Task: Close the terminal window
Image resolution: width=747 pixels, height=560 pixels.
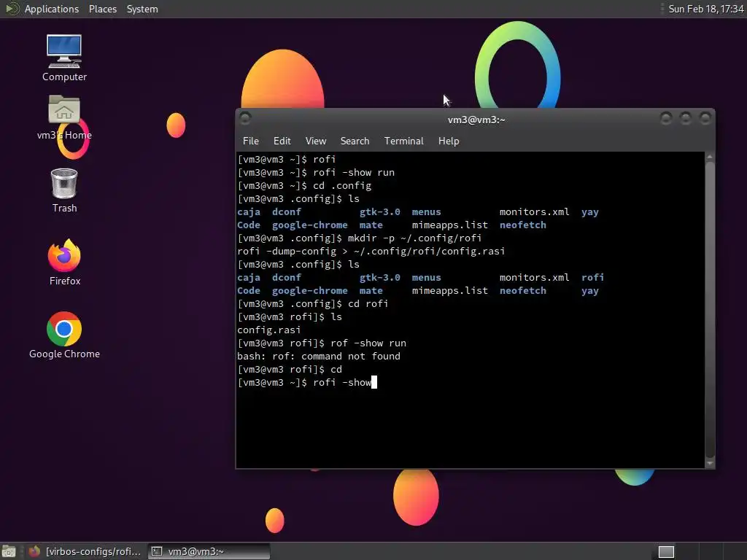Action: [x=705, y=118]
